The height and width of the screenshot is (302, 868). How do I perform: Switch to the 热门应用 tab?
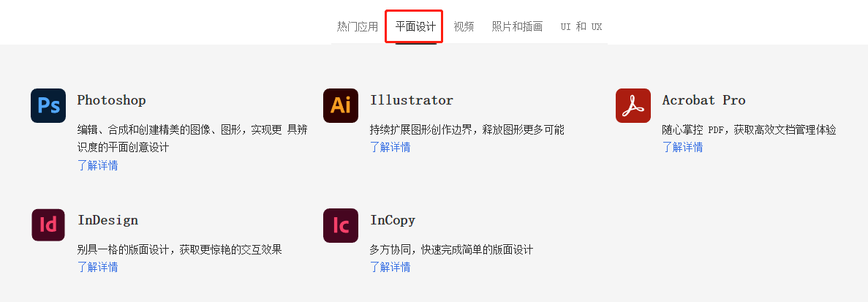358,27
